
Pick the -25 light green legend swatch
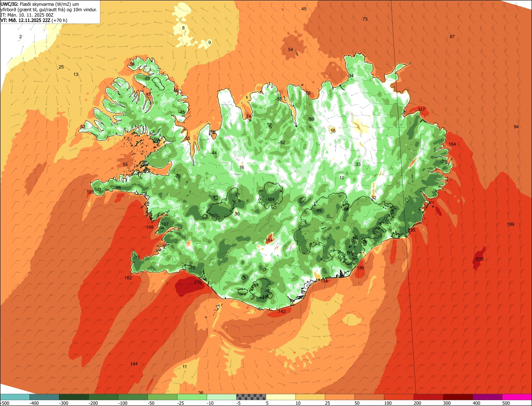click(x=192, y=397)
